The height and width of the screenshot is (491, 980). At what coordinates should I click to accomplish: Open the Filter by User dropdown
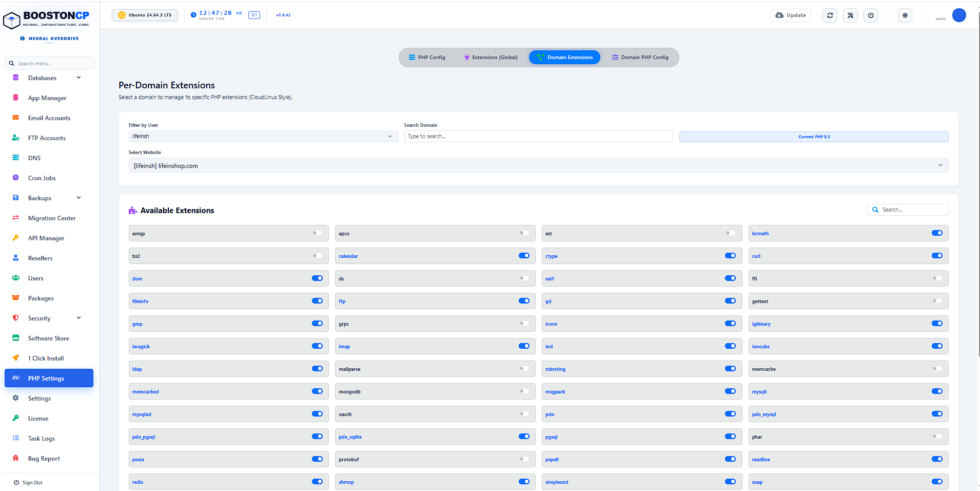pyautogui.click(x=263, y=136)
